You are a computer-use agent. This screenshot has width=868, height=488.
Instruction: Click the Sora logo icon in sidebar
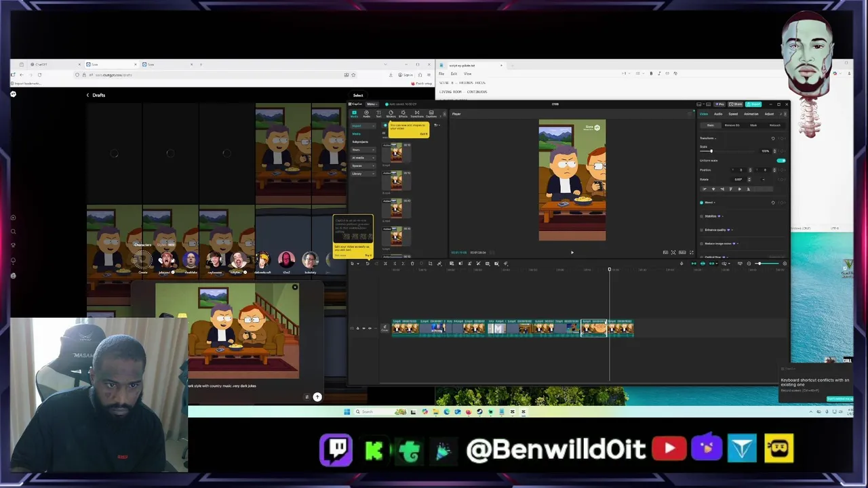click(x=13, y=94)
